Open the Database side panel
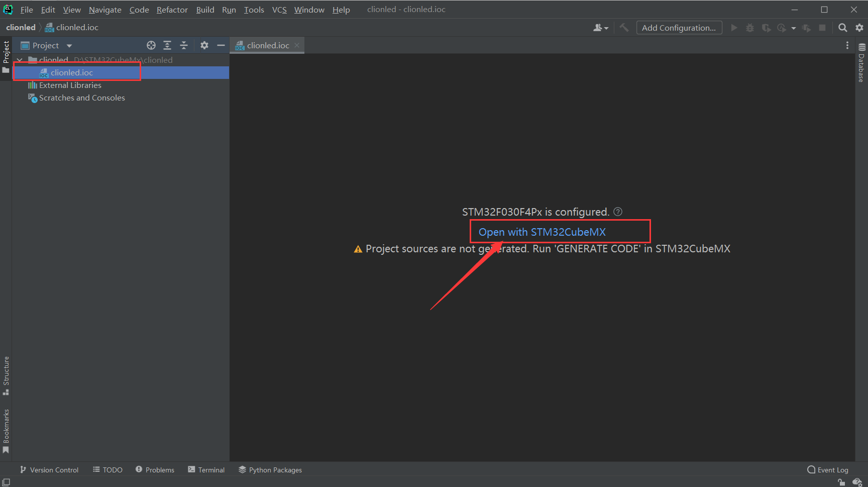This screenshot has width=868, height=487. point(861,63)
